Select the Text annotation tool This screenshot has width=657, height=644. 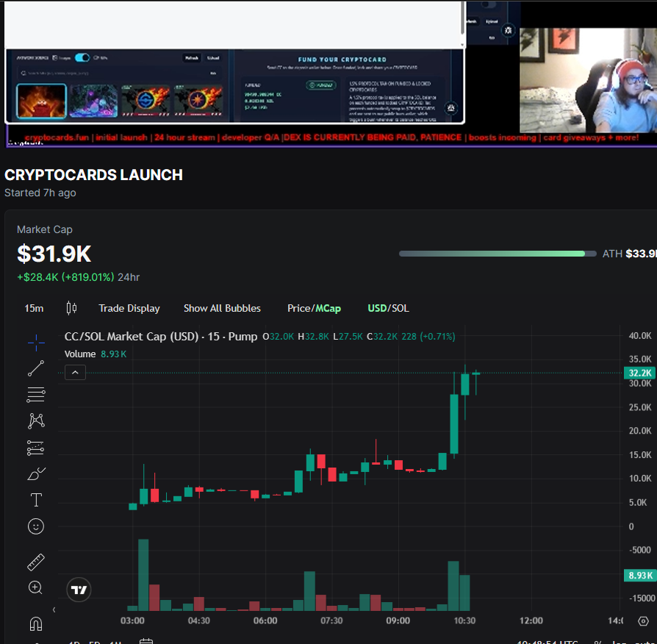click(x=36, y=500)
